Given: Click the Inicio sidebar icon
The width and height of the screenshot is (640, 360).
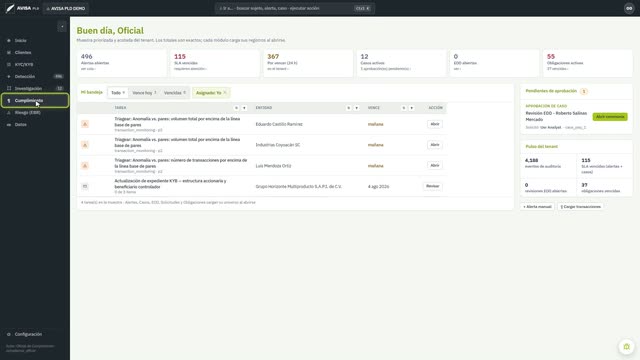Looking at the screenshot, I should coord(9,40).
